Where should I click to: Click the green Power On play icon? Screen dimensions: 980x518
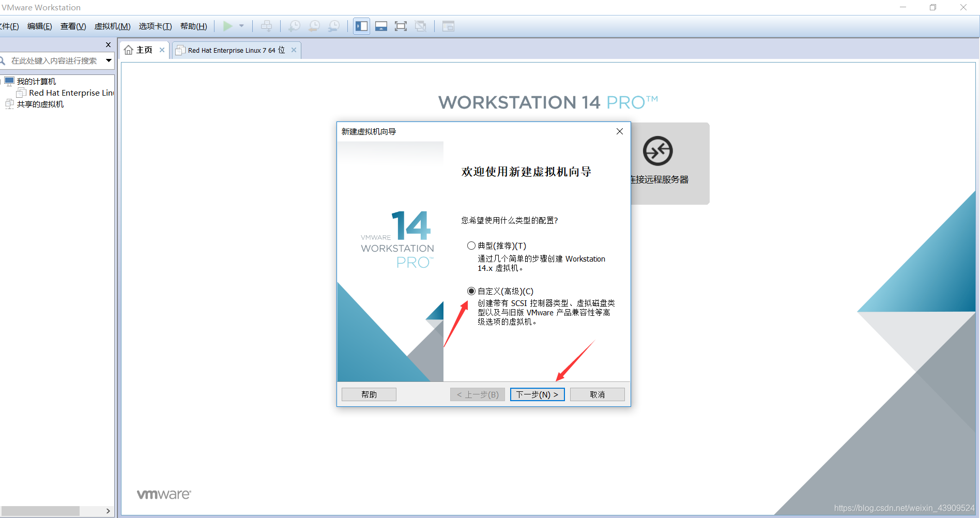(227, 26)
